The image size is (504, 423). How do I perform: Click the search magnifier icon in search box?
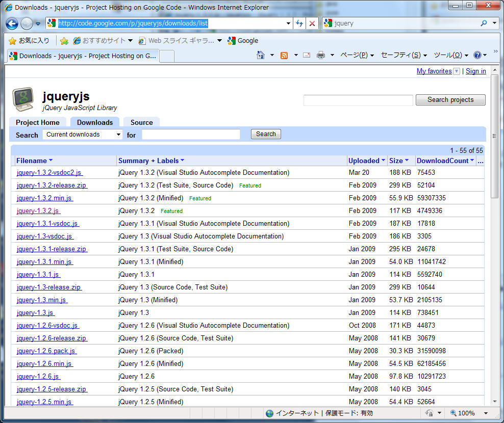484,23
